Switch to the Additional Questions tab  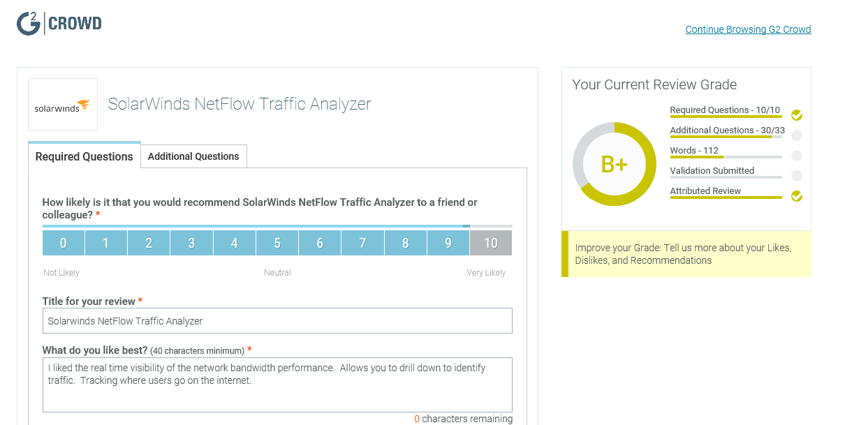[193, 156]
